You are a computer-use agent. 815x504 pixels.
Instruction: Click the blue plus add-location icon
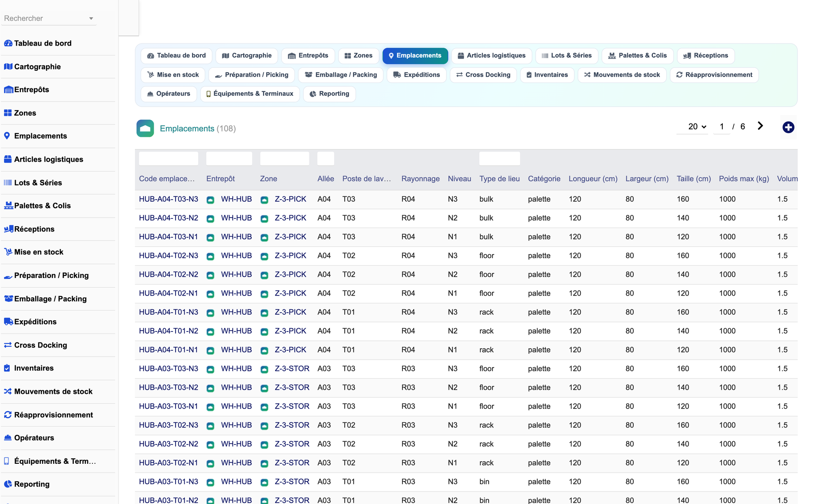click(788, 127)
